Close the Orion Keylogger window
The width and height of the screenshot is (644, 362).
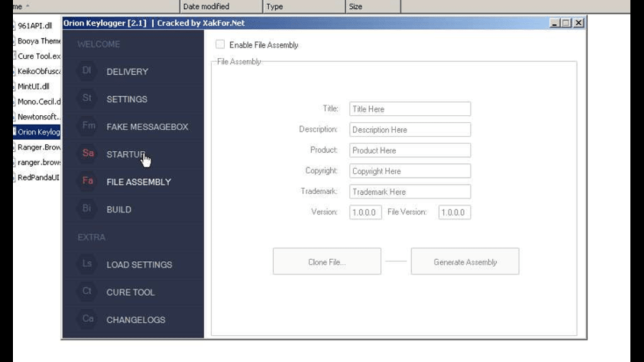click(579, 23)
